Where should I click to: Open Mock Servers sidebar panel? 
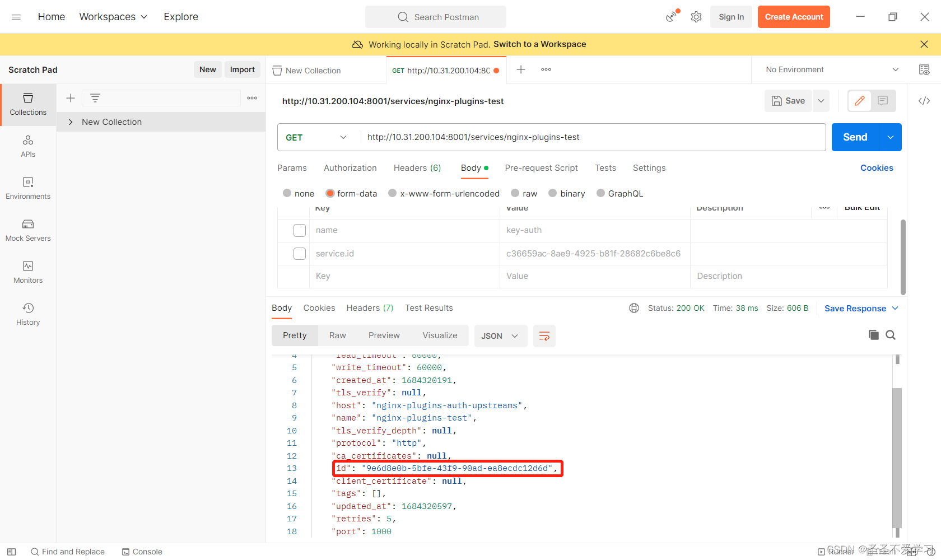(28, 231)
